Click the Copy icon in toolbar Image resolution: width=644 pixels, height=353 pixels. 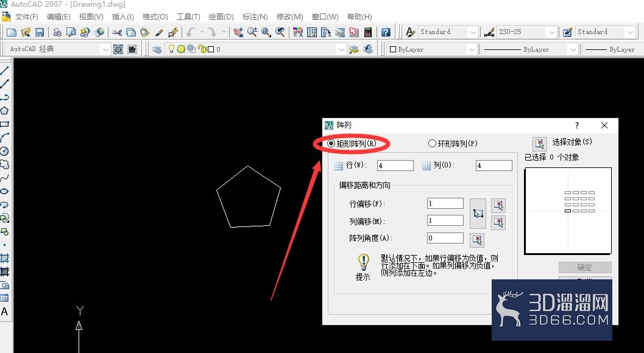click(130, 32)
